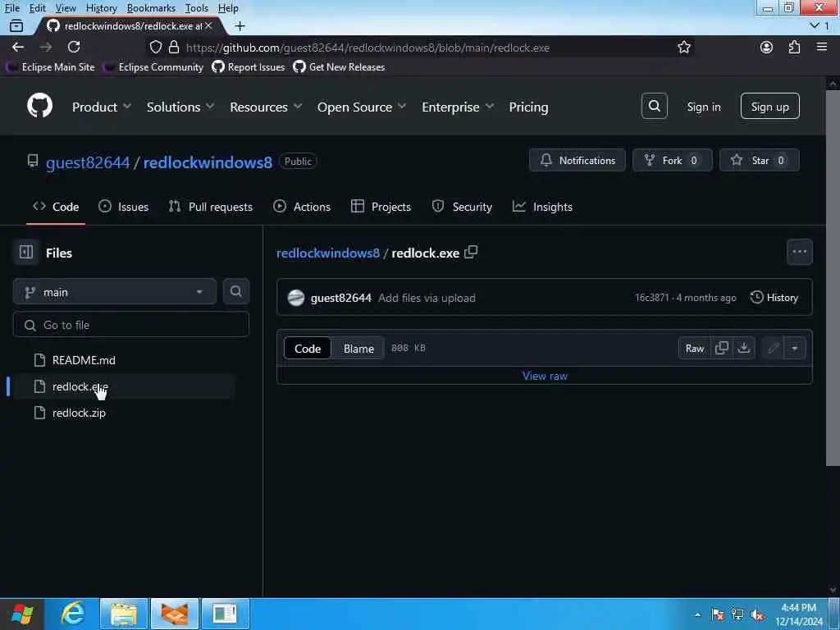Open the History menu
Image resolution: width=840 pixels, height=630 pixels.
[101, 8]
